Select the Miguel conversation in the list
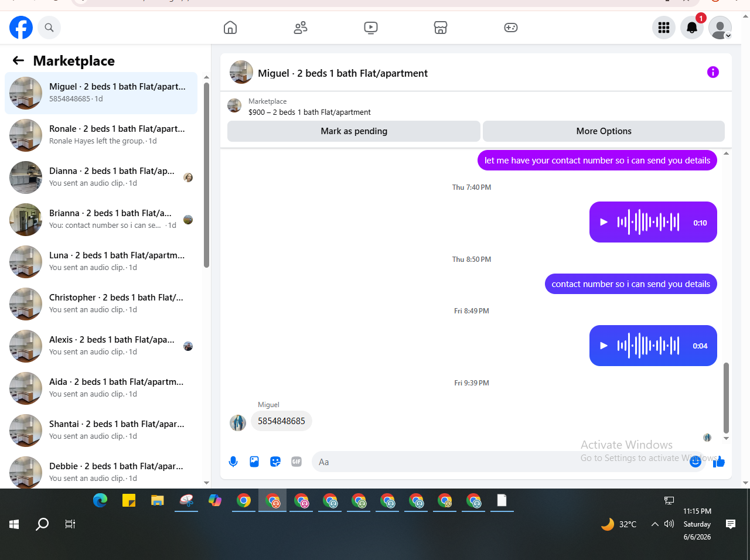 tap(101, 93)
